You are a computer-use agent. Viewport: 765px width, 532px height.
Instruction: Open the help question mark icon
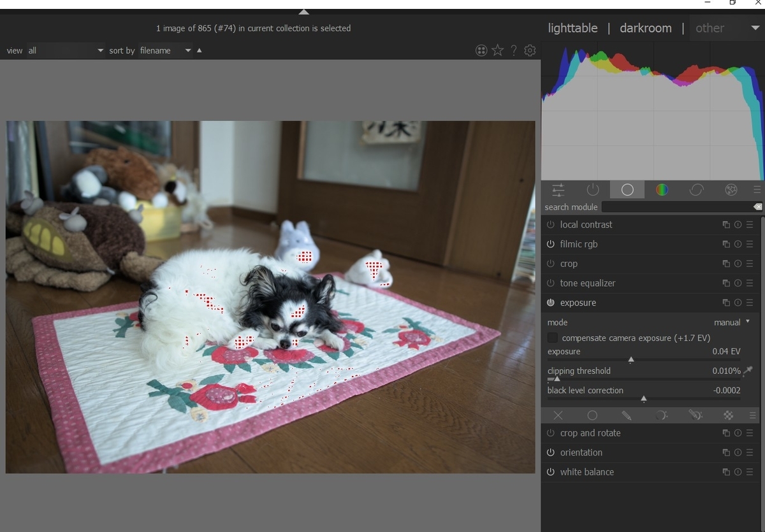click(514, 50)
